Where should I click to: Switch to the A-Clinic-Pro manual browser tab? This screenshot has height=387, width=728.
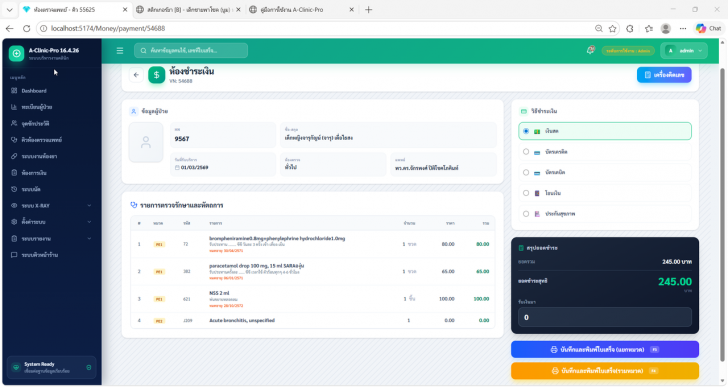(x=301, y=10)
